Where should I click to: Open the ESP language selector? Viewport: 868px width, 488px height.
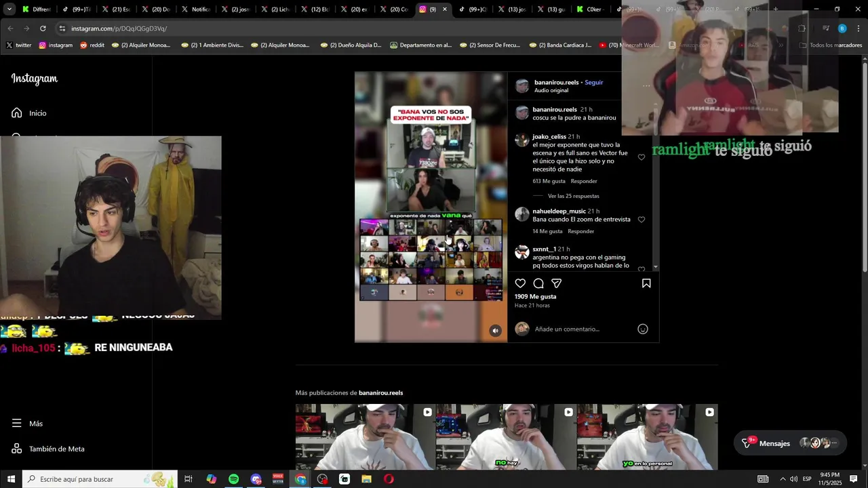(807, 479)
